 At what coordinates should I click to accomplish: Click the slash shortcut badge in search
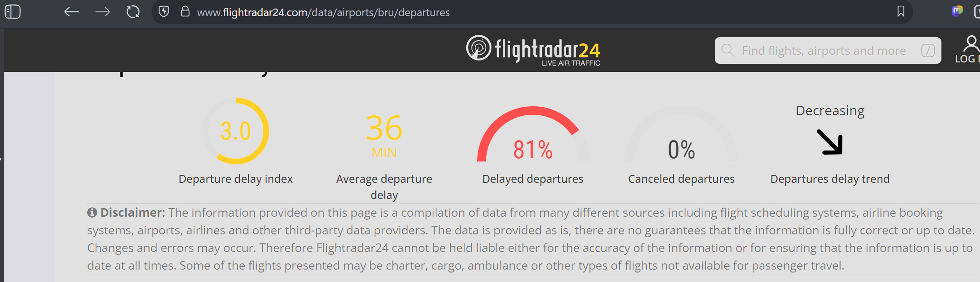tap(928, 50)
